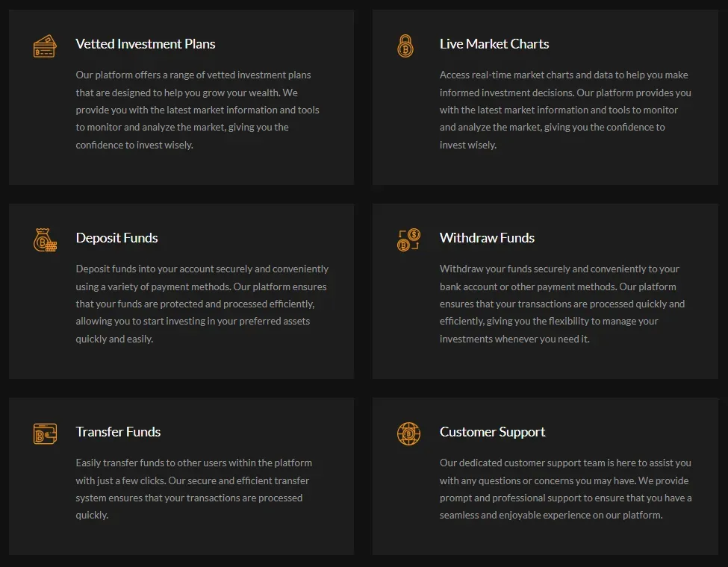Select the Vetted Investment Plans card
This screenshot has height=567, width=728.
coord(181,97)
